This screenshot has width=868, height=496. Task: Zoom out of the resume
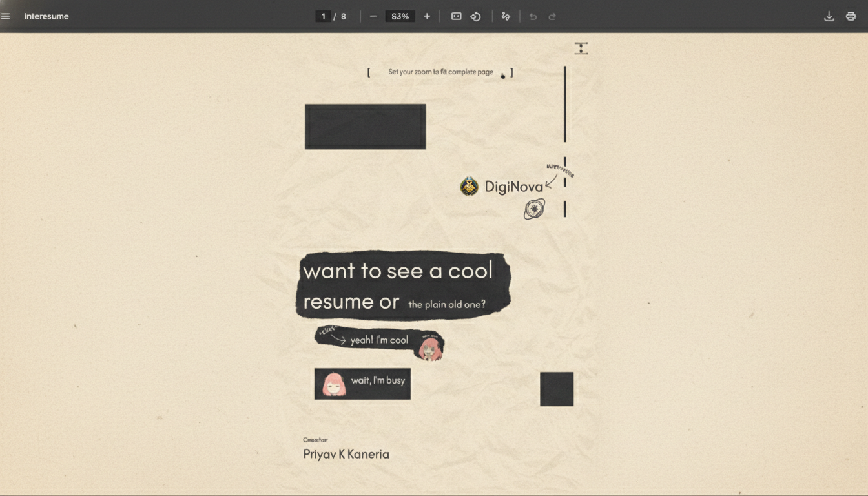(x=373, y=15)
